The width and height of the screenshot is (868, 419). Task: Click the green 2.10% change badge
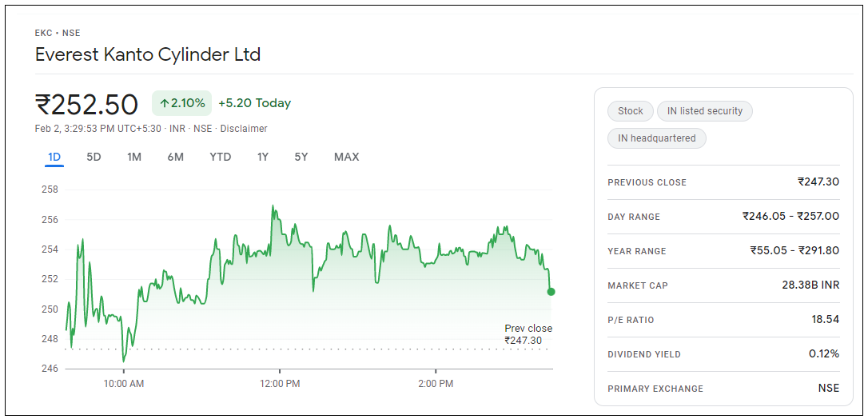coord(181,103)
